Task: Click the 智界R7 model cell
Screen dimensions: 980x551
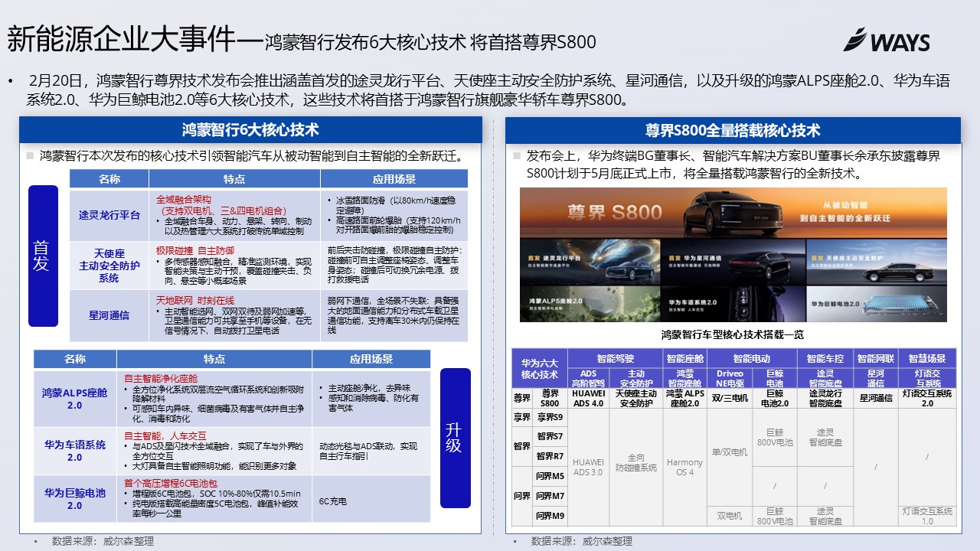Action: point(550,456)
